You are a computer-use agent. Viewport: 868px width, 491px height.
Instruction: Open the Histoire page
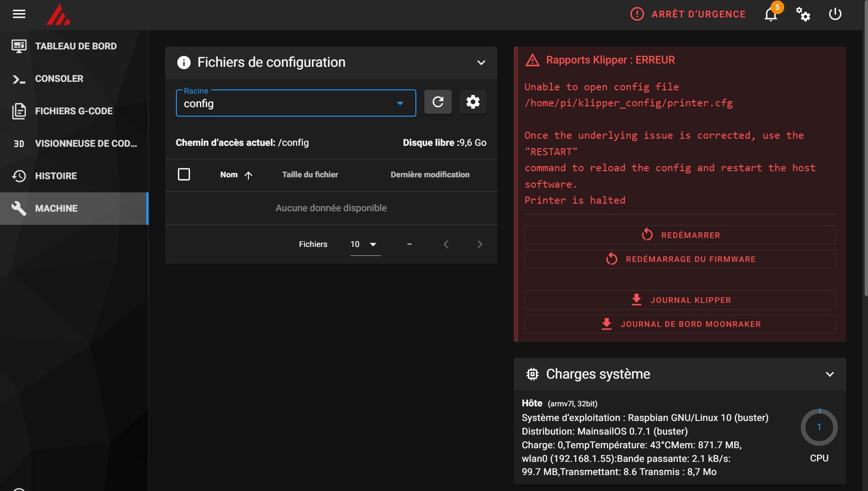coord(56,176)
